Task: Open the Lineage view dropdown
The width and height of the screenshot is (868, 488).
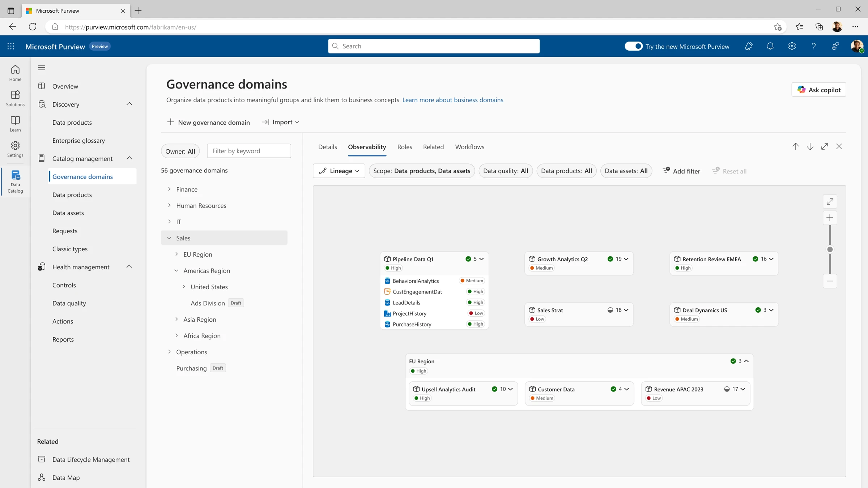Action: [339, 171]
